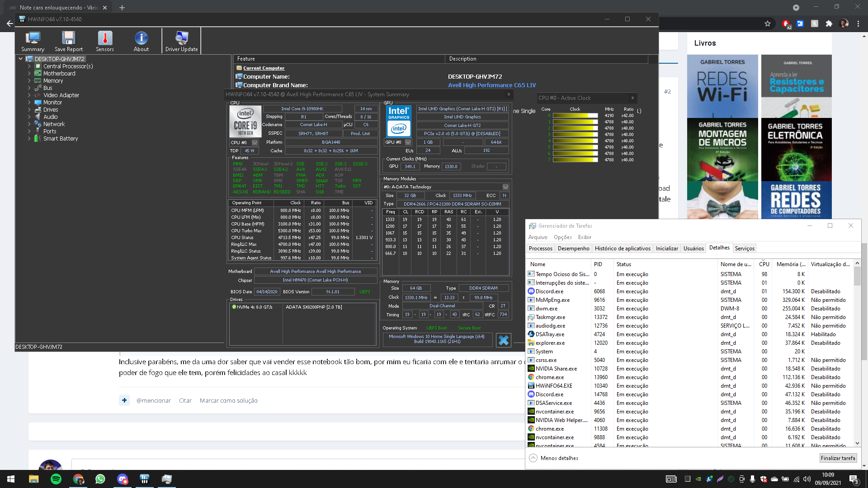Select the Video Adapter tree item
The height and width of the screenshot is (488, 868).
point(61,95)
